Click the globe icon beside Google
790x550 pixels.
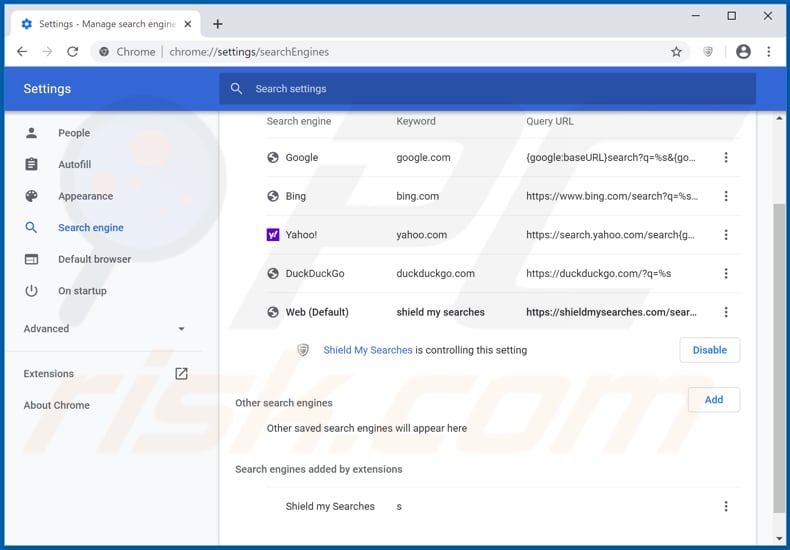(273, 157)
